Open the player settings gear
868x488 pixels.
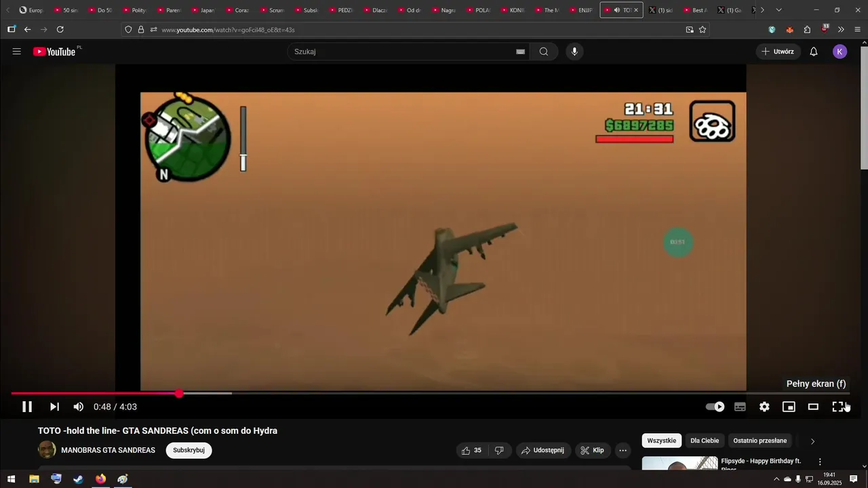coord(764,407)
